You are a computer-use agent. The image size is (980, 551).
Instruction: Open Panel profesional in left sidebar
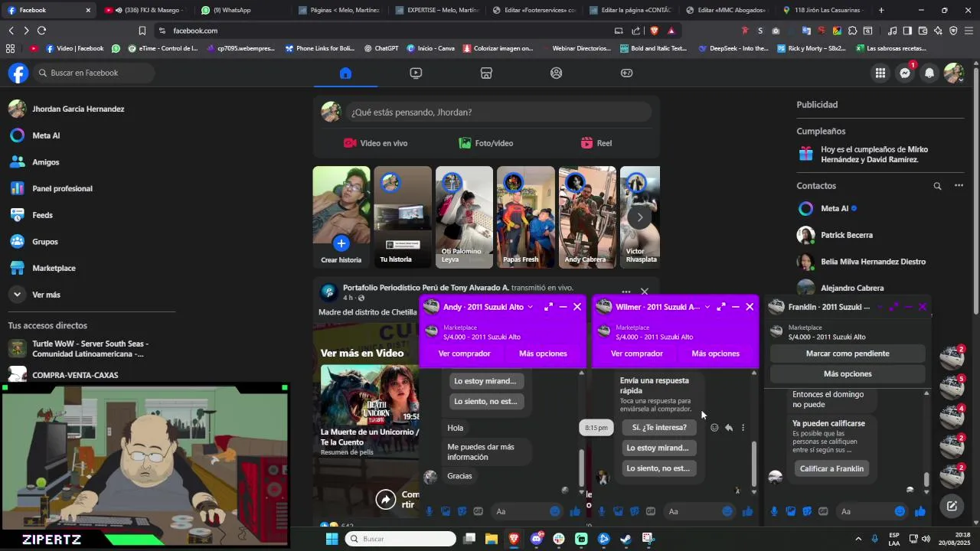tap(62, 188)
